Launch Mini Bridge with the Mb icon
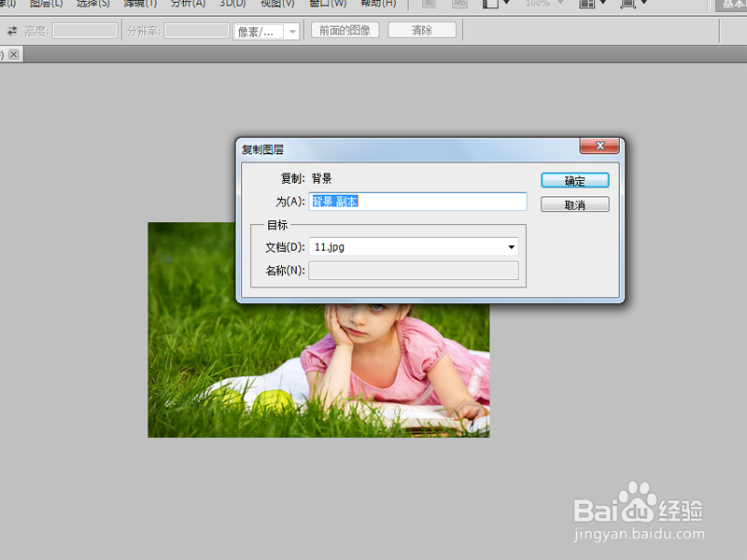Image resolution: width=747 pixels, height=560 pixels. [459, 4]
